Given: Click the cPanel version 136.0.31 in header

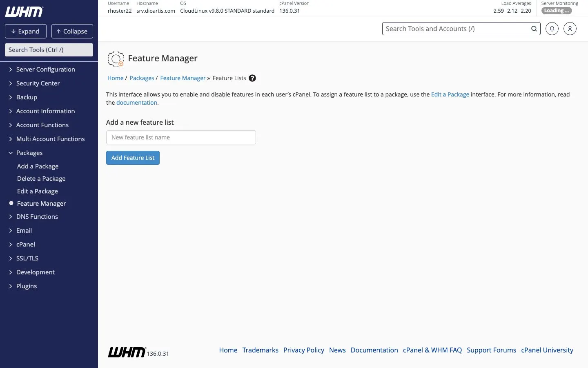Looking at the screenshot, I should click(x=290, y=11).
